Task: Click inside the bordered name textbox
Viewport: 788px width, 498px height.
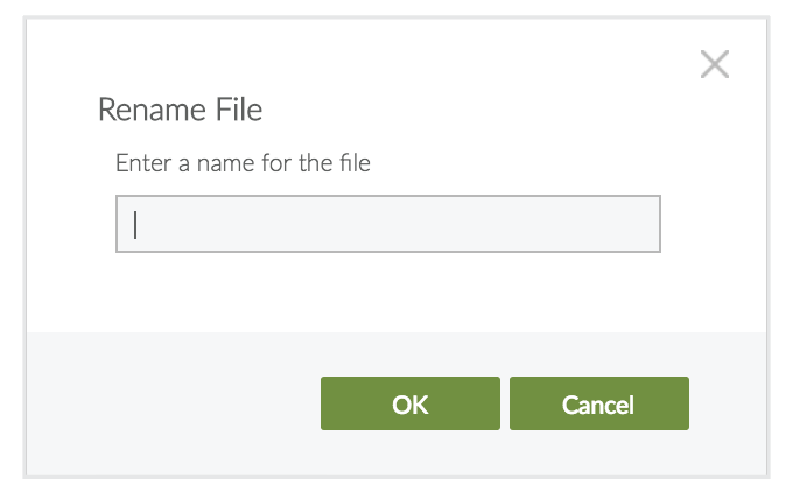Action: (388, 224)
